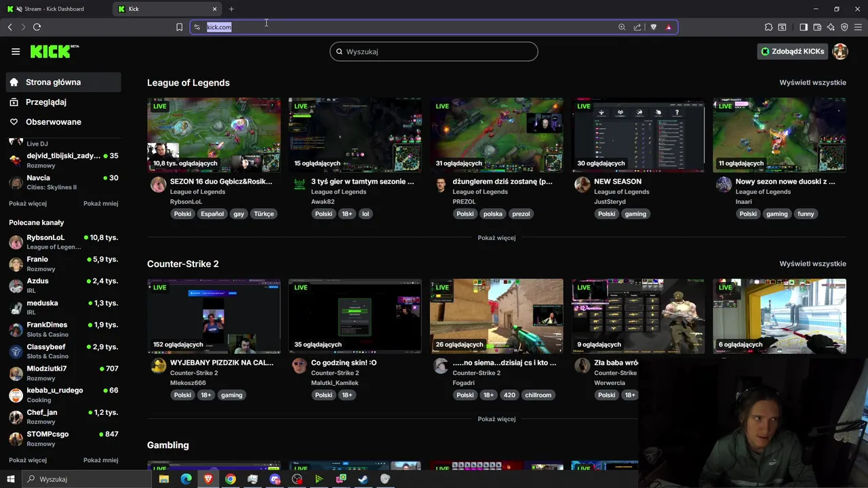Select Przeglądaj in sidebar
The image size is (868, 488).
(64, 102)
